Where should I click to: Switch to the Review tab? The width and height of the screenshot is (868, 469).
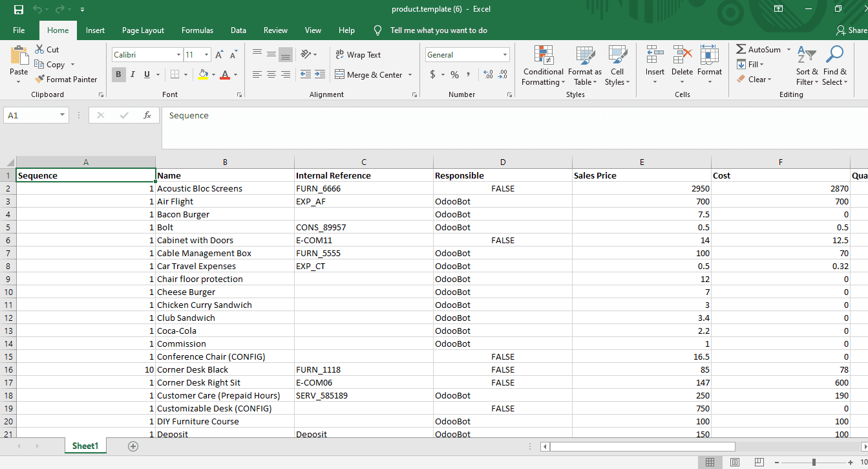pyautogui.click(x=275, y=30)
